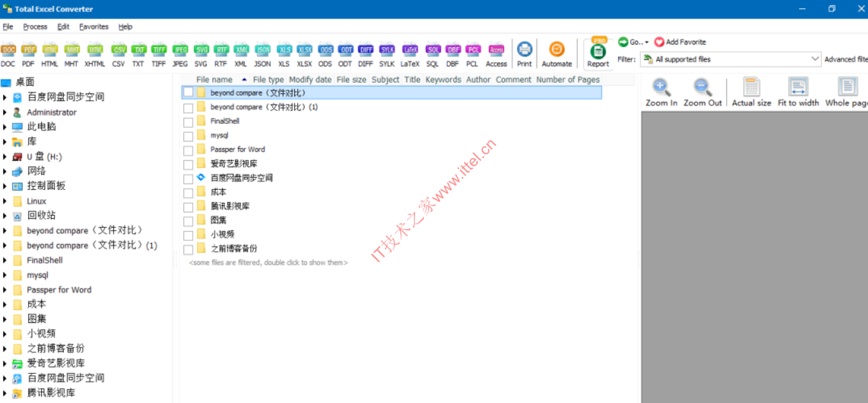Click the Report button icon
This screenshot has height=403, width=868.
(598, 52)
